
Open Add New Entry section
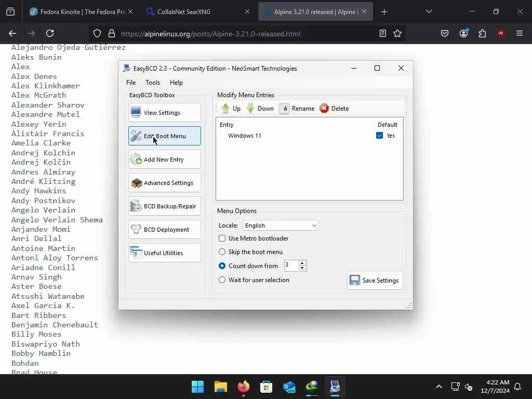[x=165, y=159]
